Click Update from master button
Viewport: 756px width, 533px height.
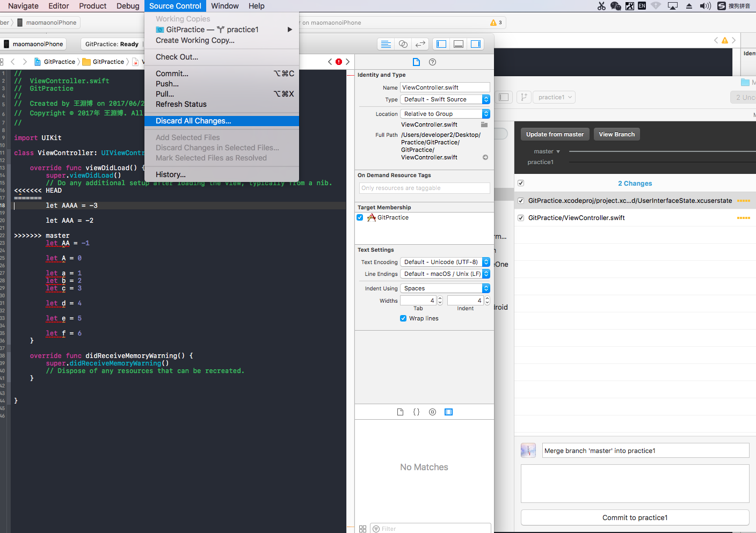(555, 134)
